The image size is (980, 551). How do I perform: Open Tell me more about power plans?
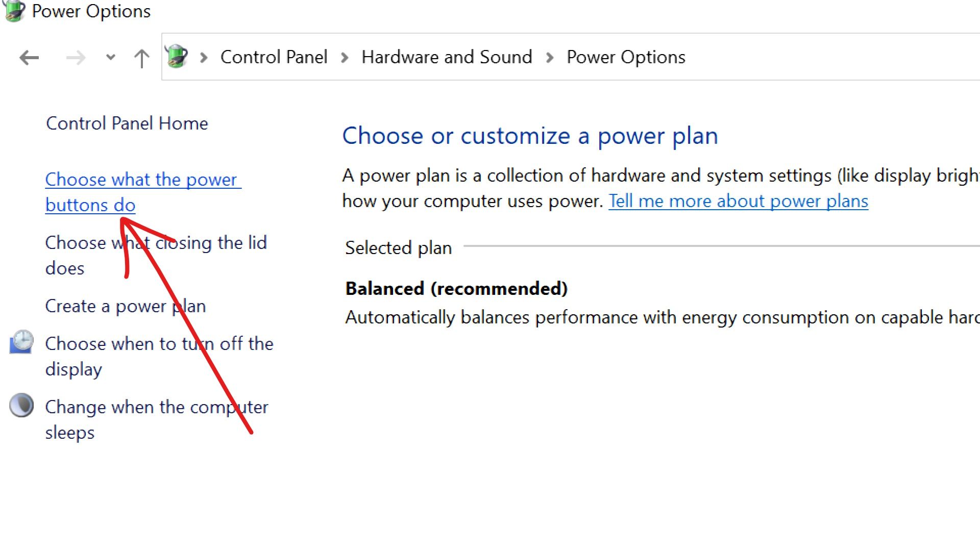tap(739, 201)
